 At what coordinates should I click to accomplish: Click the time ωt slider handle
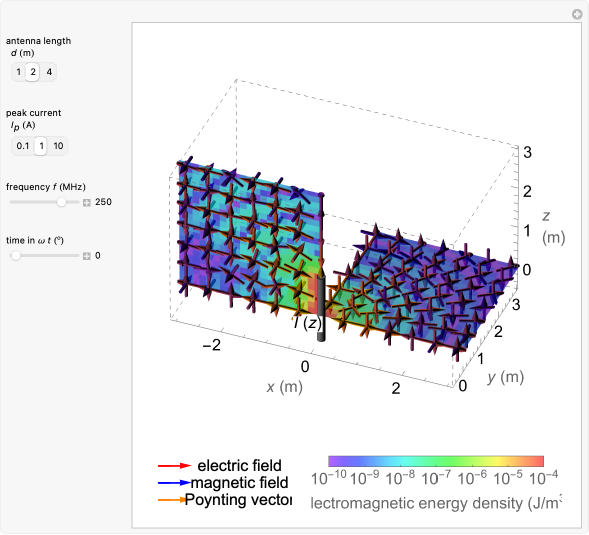coord(15,256)
